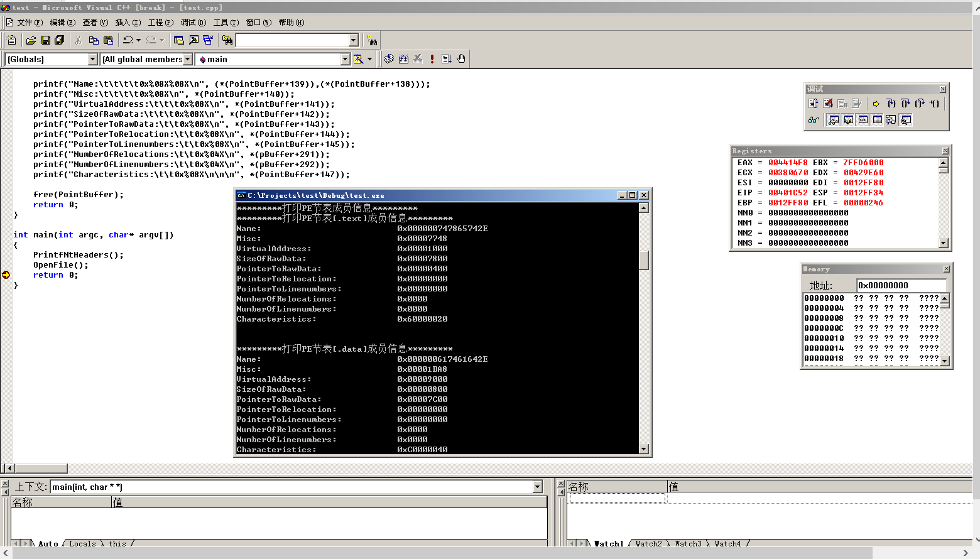Open the 查看 (View) menu
Viewport: 980px width, 559px height.
[x=95, y=23]
